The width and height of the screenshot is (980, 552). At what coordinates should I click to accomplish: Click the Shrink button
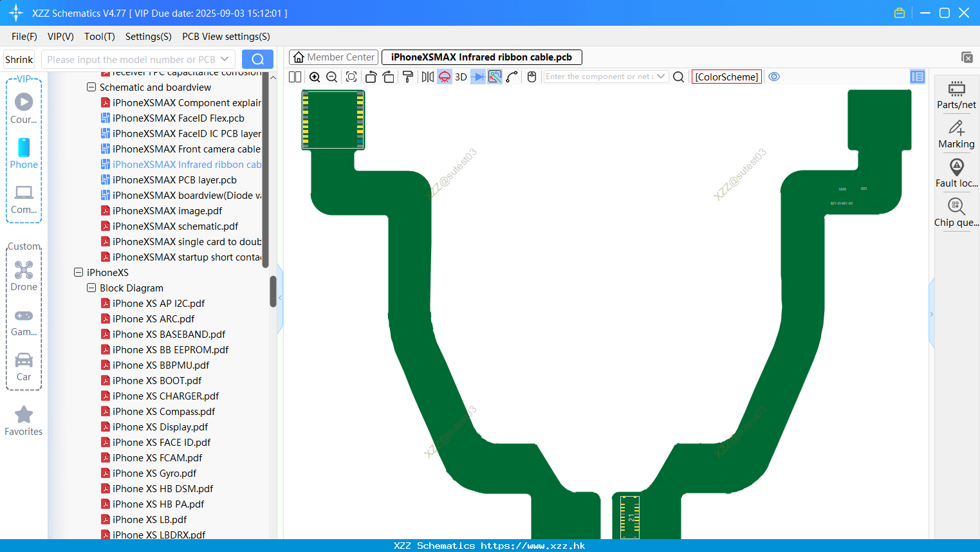[19, 59]
